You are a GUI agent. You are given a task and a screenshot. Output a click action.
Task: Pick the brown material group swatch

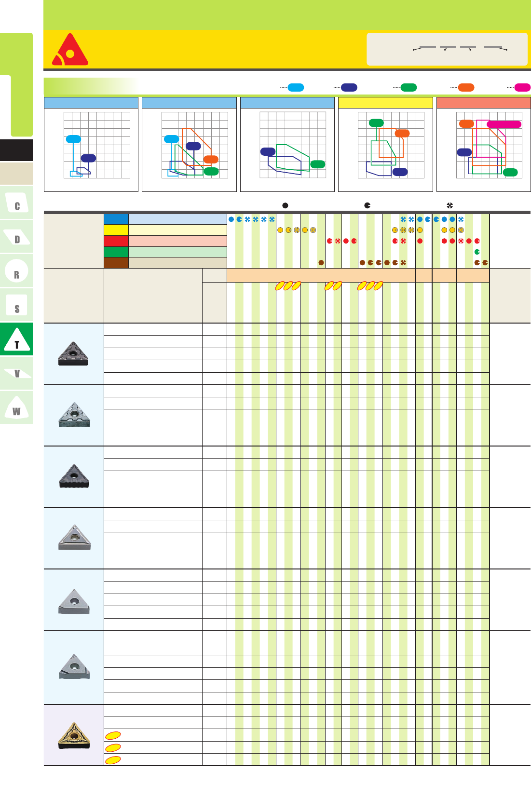pos(116,263)
